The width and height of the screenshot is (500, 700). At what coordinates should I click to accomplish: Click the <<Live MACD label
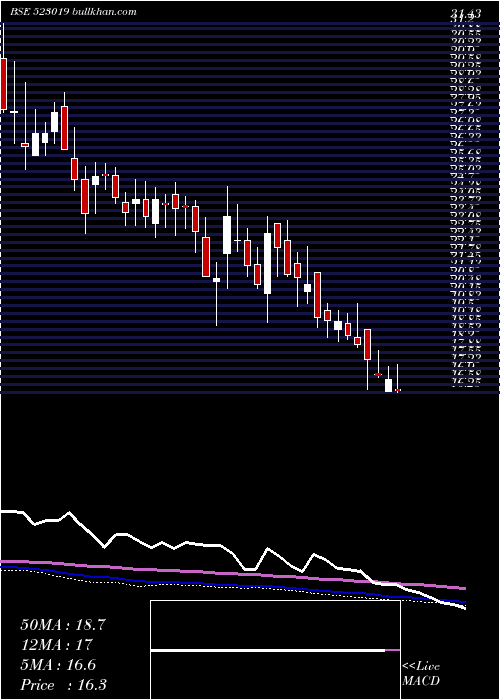coord(421,674)
